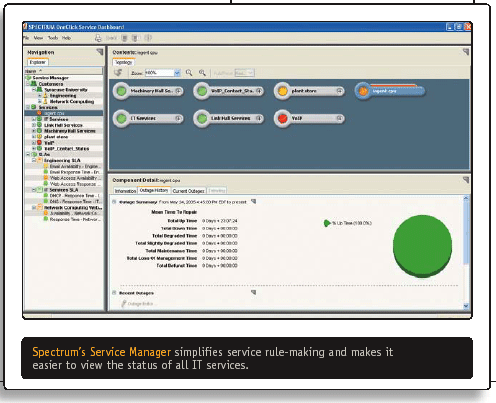Undock the Navigation panel using corner icon
The height and width of the screenshot is (403, 496).
(x=100, y=52)
